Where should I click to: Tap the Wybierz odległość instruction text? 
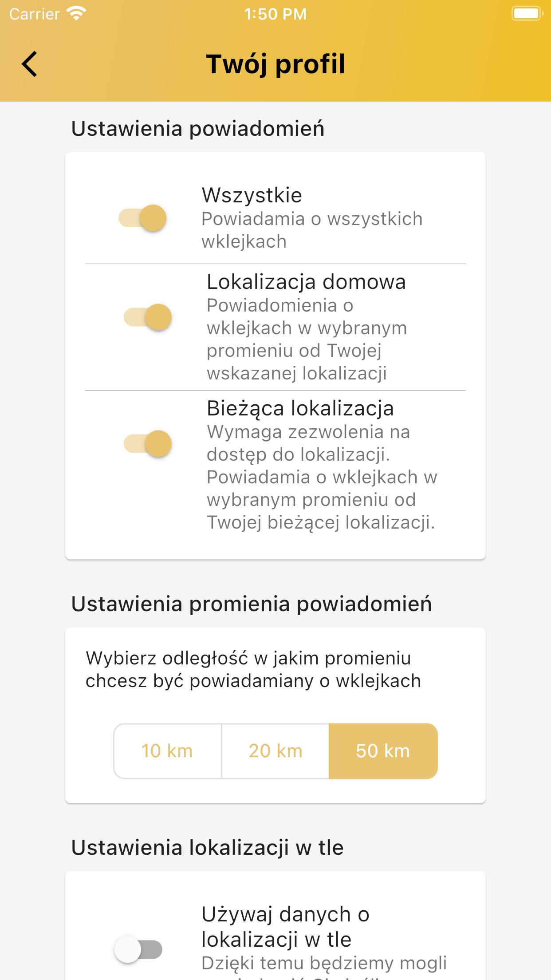click(253, 669)
